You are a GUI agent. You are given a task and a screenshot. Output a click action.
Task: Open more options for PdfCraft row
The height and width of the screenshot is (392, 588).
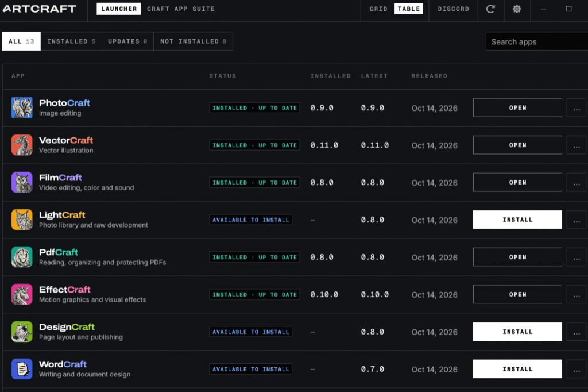[577, 257]
